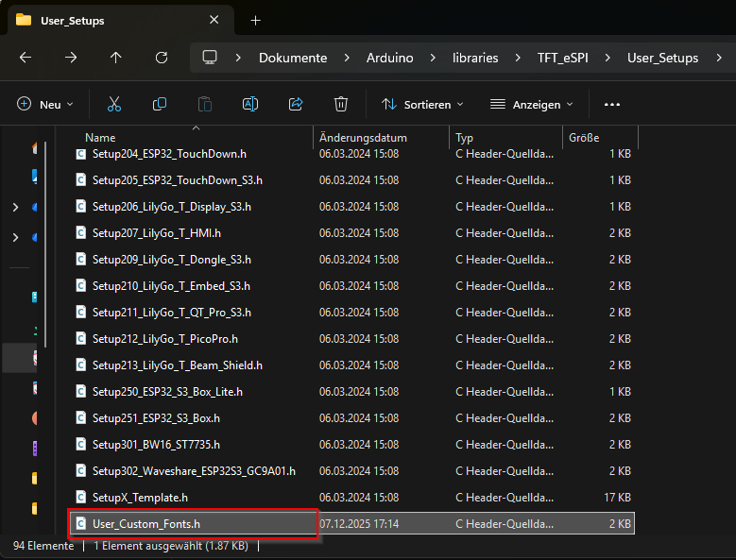Click the Rename icon in toolbar
The width and height of the screenshot is (736, 560).
tap(250, 104)
